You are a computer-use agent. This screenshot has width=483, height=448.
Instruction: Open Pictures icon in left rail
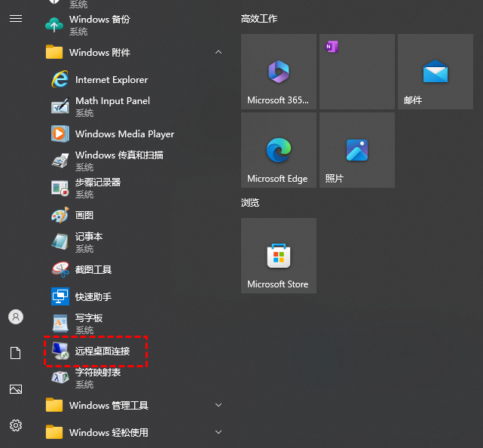(16, 389)
